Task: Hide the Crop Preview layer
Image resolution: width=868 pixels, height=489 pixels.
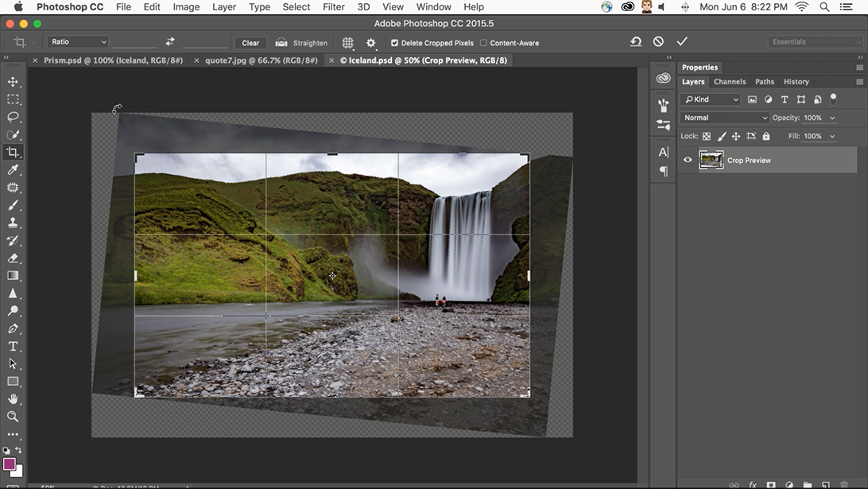Action: [688, 160]
